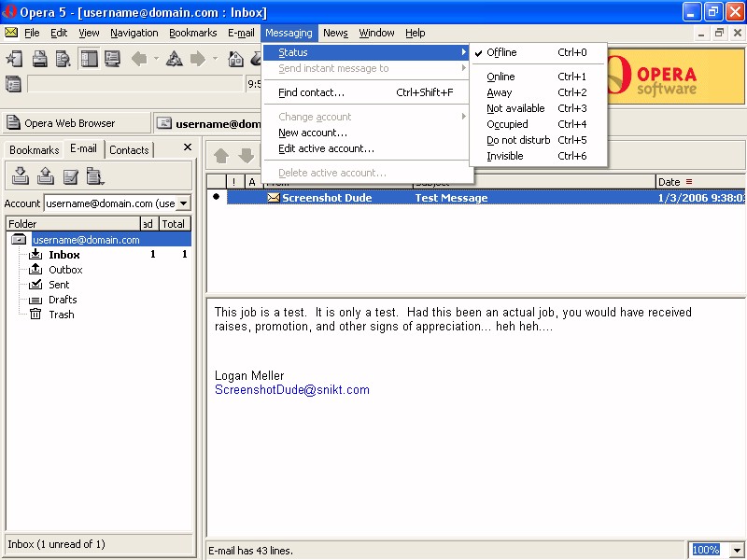The width and height of the screenshot is (747, 560).
Task: Expand Send instant message to submenu
Action: 366,68
